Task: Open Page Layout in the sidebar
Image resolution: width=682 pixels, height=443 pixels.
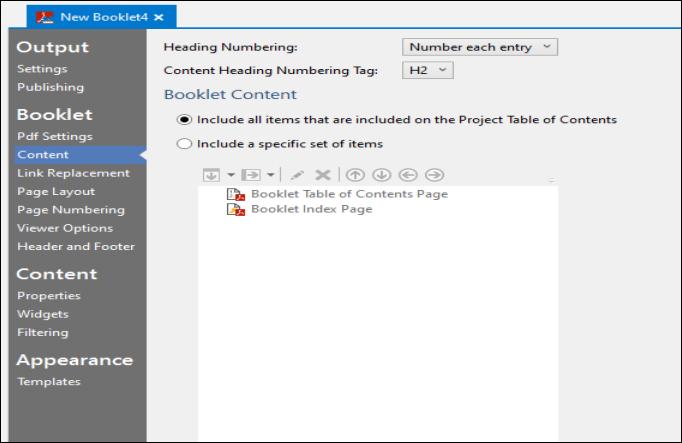Action: pos(56,191)
